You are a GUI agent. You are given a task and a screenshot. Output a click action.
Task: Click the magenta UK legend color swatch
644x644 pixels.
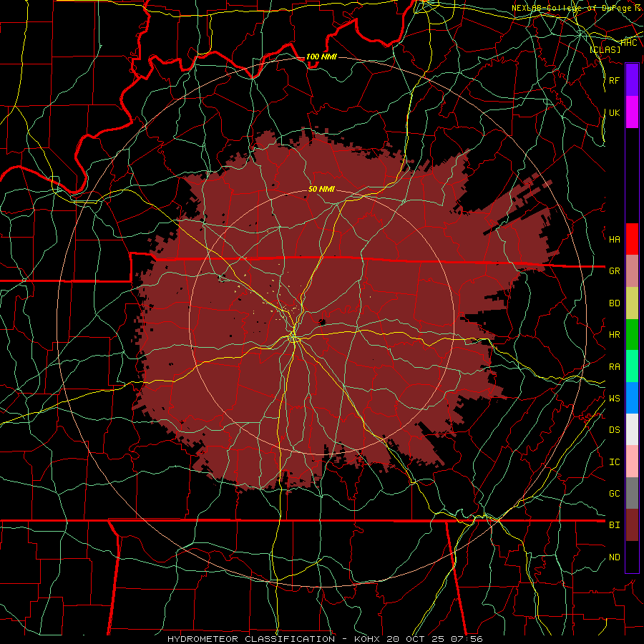632,112
